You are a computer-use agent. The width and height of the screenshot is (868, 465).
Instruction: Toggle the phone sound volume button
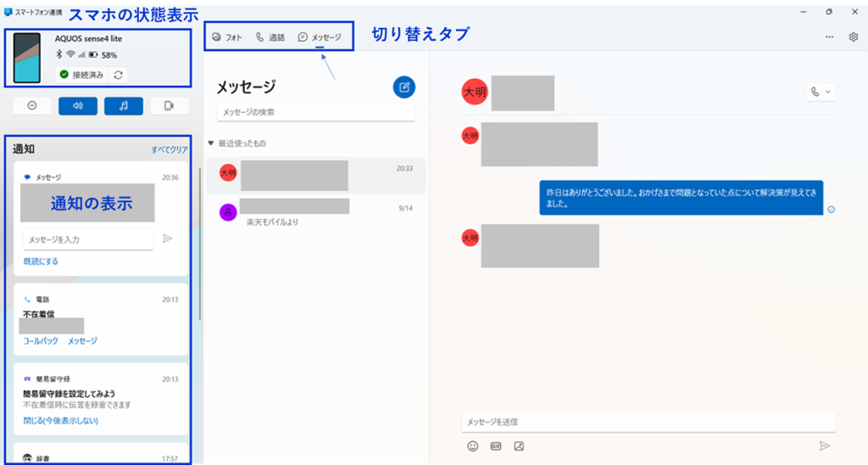[78, 106]
